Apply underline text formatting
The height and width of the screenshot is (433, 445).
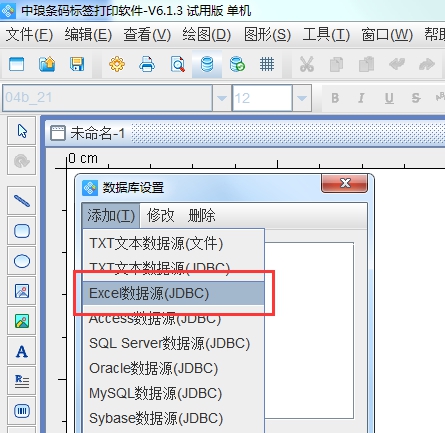coord(389,98)
